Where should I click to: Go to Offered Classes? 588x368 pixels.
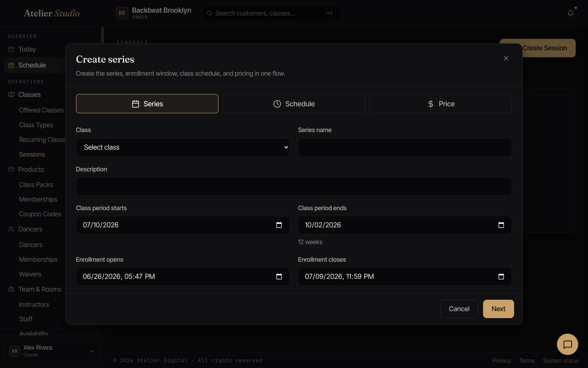[41, 110]
